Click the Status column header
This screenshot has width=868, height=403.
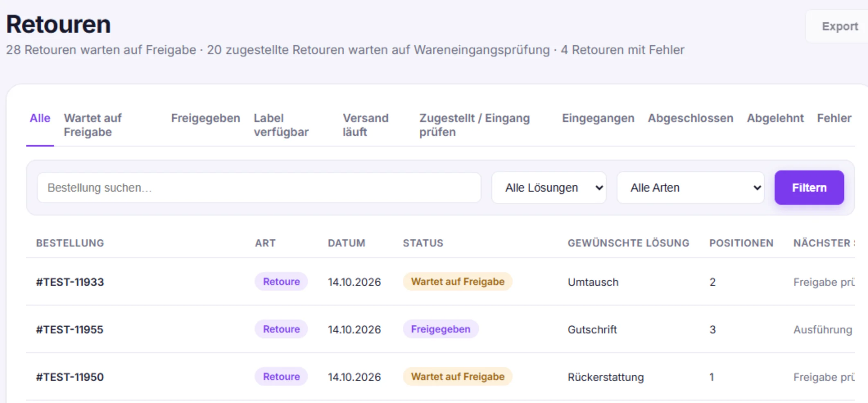tap(423, 243)
